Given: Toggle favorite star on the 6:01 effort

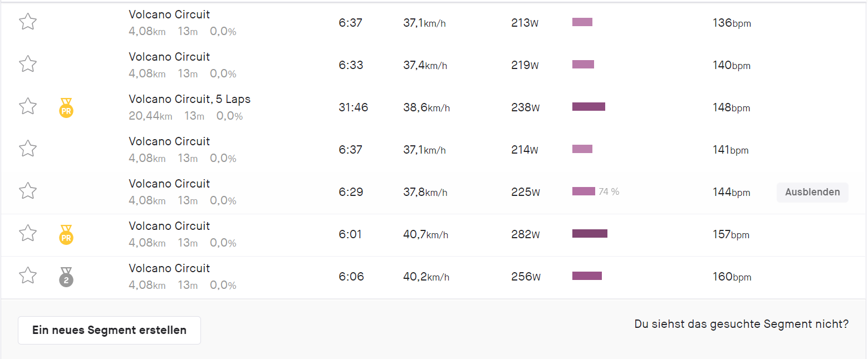Looking at the screenshot, I should [28, 233].
